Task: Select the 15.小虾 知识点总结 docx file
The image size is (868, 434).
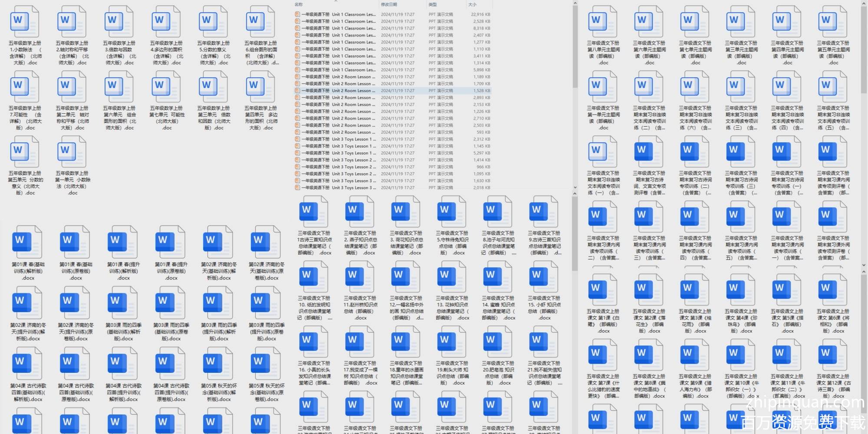Action: [544, 277]
